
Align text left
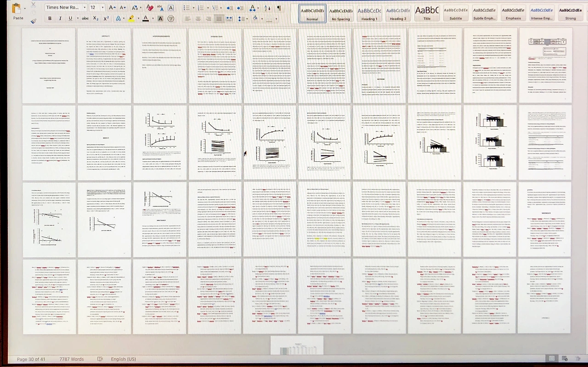[x=187, y=18]
